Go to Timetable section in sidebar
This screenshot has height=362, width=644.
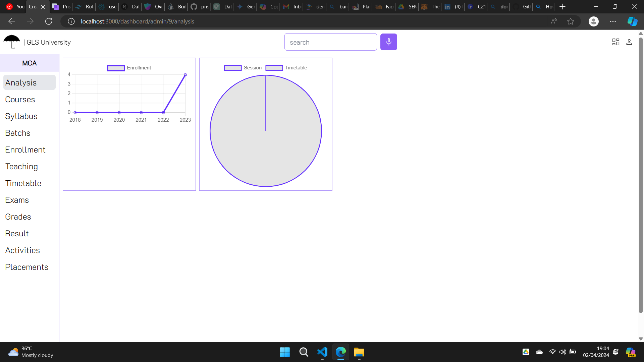click(x=23, y=183)
